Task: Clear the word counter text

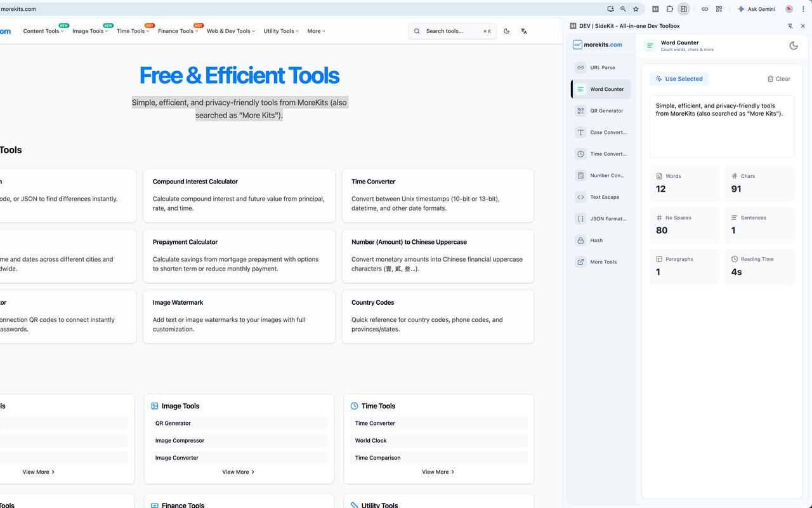Action: pyautogui.click(x=778, y=79)
